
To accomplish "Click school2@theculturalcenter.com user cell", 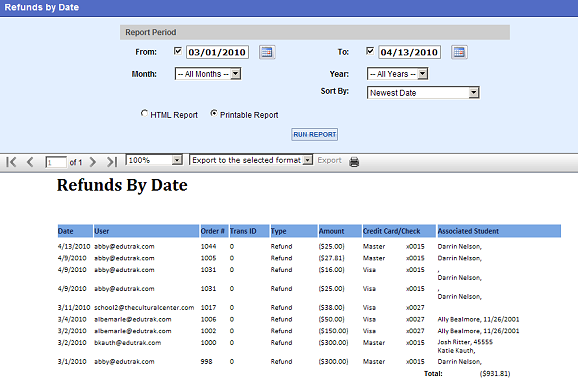I will pyautogui.click(x=144, y=307).
